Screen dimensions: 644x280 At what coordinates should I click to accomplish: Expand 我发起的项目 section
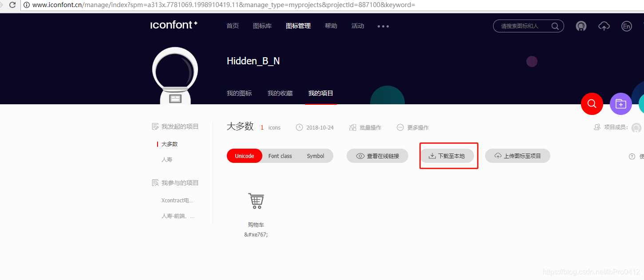[175, 126]
